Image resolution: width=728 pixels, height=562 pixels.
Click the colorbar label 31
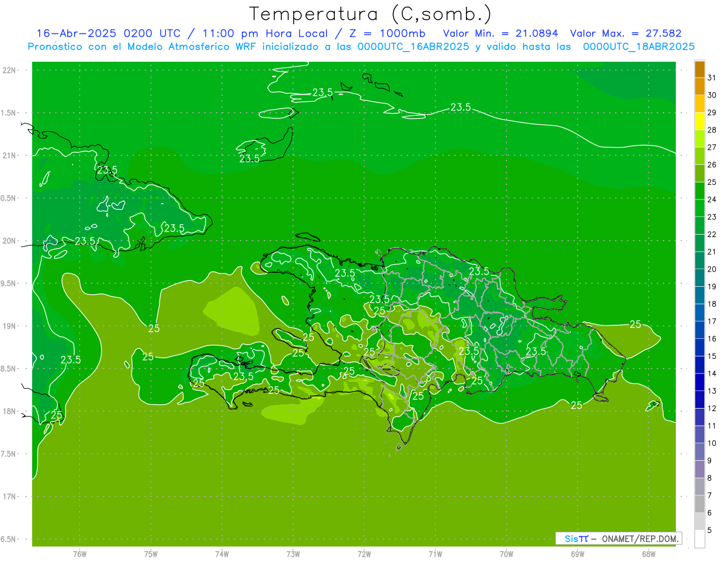pos(712,78)
